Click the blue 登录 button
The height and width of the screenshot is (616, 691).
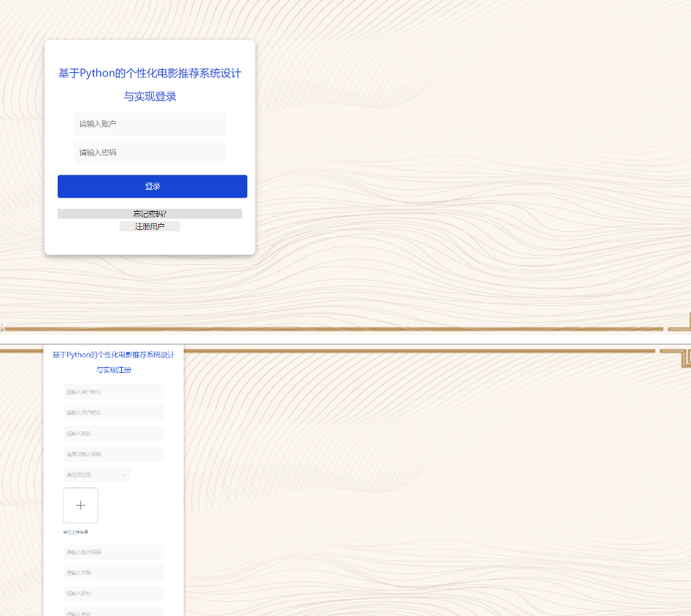tap(152, 186)
